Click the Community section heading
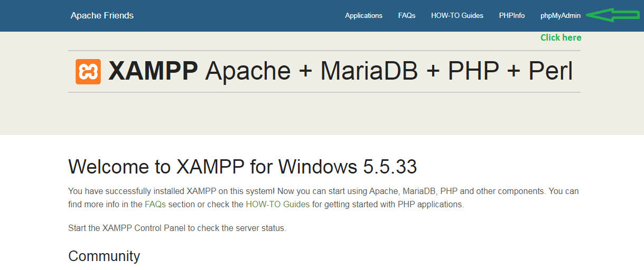The image size is (644, 270). point(104,256)
